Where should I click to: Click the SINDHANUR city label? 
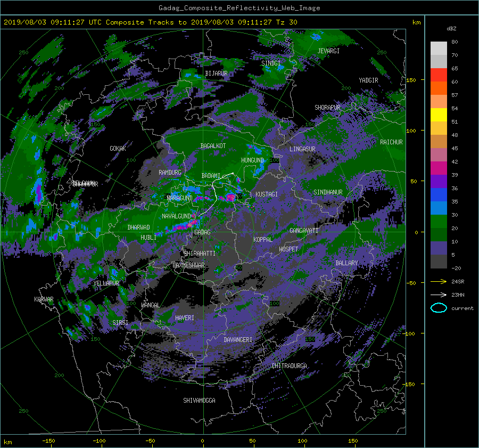[328, 192]
